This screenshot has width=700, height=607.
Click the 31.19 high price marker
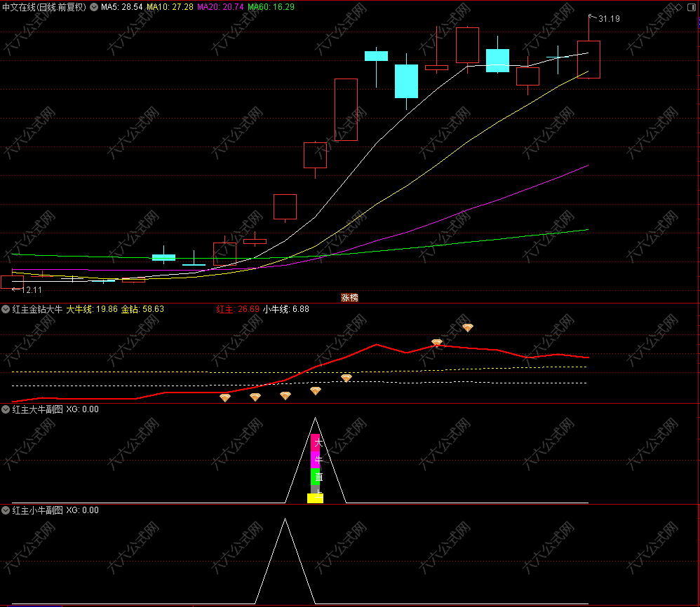pyautogui.click(x=608, y=19)
